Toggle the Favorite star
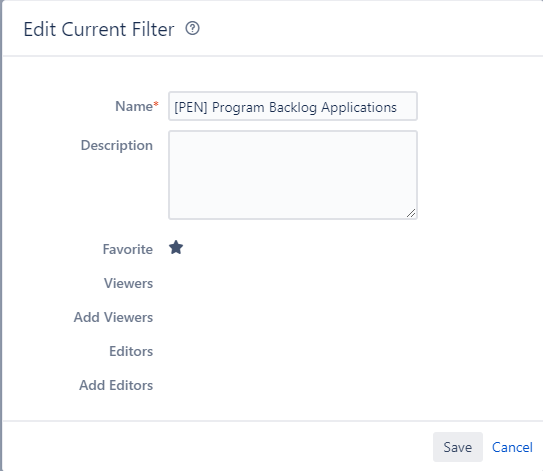543x471 pixels. [176, 248]
